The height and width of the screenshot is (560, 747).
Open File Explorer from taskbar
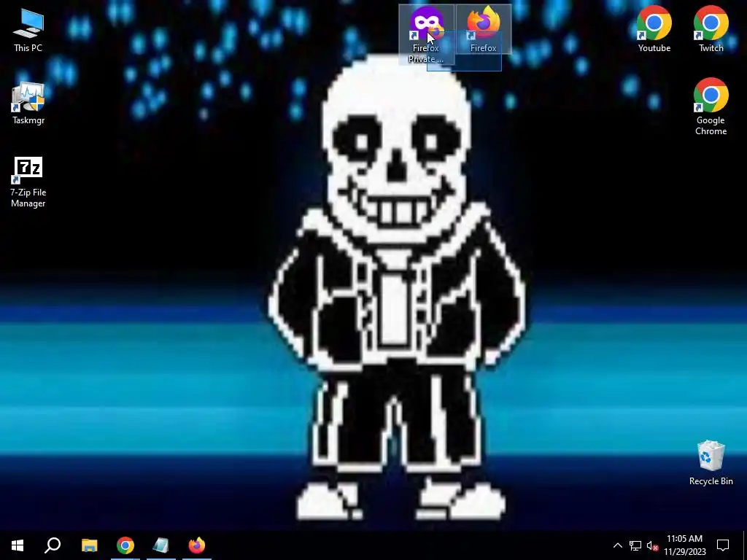[89, 545]
